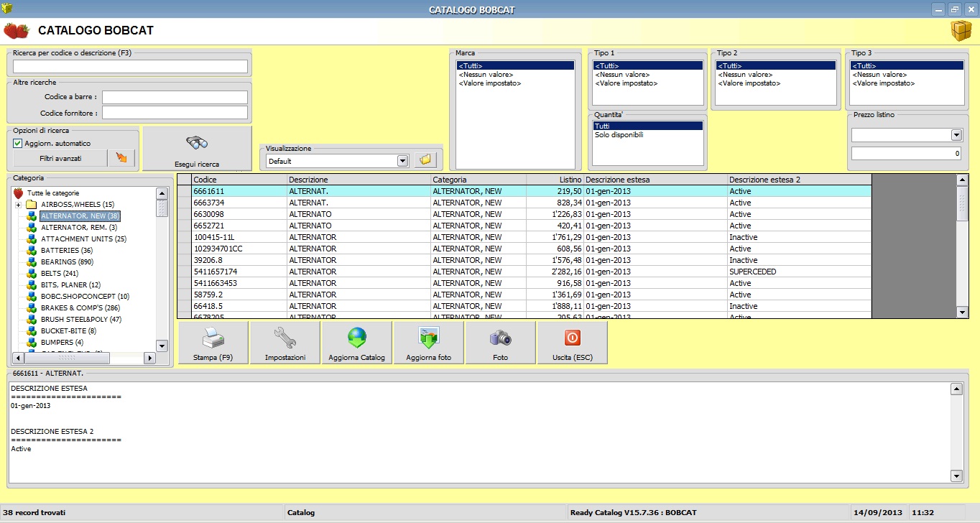Select row with code 102934701CC
Screen dimensions: 980x523
click(x=524, y=249)
